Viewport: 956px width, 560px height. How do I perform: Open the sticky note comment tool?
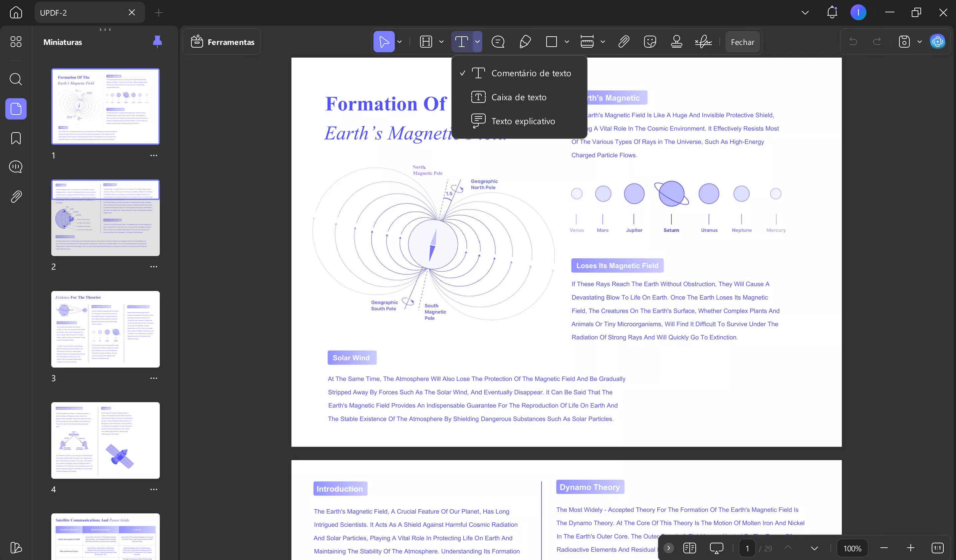tap(498, 42)
